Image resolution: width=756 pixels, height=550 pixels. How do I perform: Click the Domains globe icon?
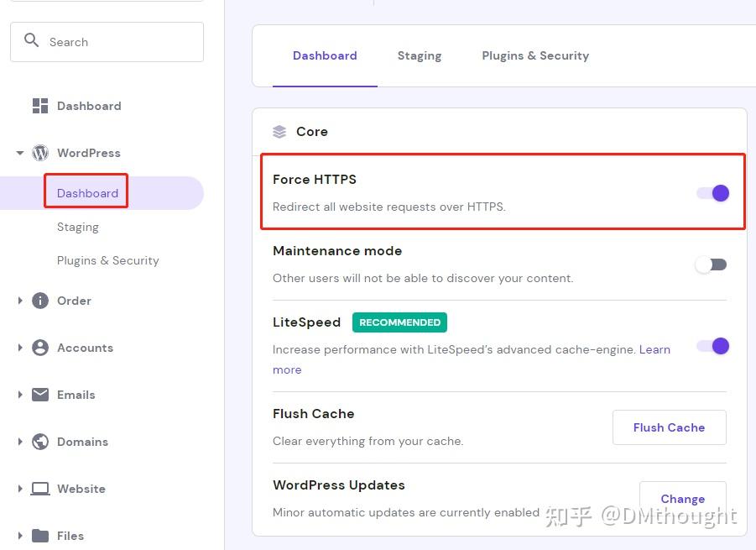(x=40, y=442)
